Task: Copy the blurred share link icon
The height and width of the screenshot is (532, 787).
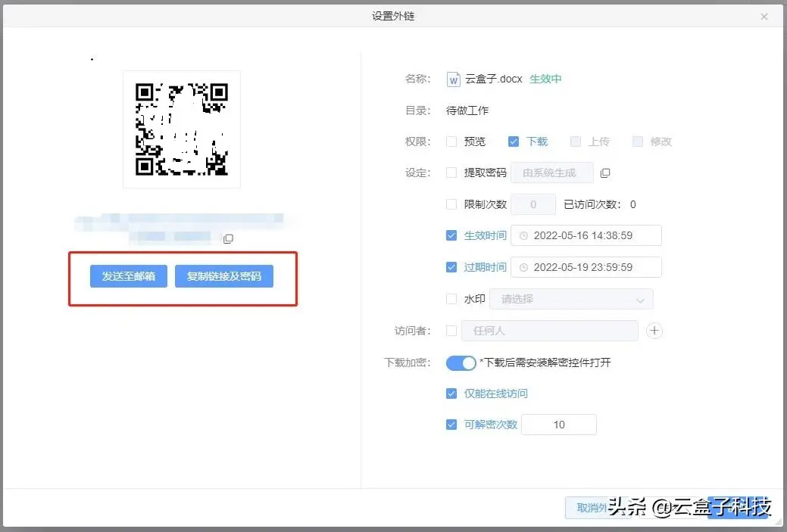Action: (x=228, y=238)
